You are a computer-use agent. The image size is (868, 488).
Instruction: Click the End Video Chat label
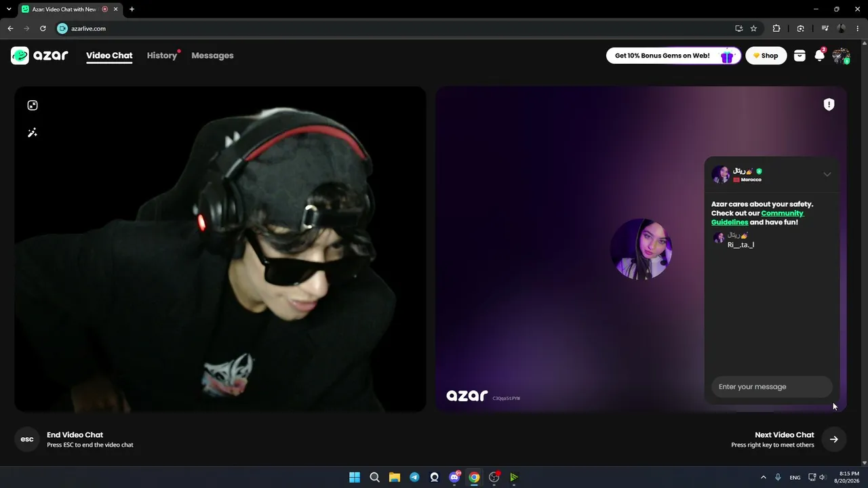75,435
